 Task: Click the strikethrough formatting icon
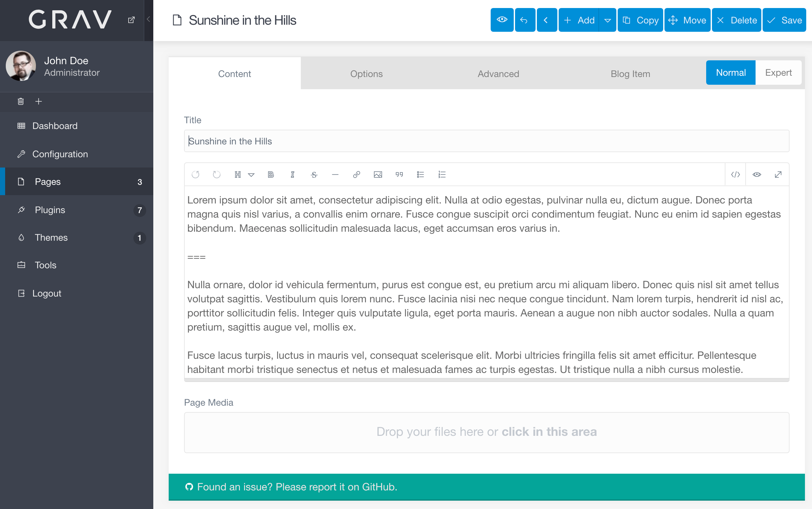point(315,174)
